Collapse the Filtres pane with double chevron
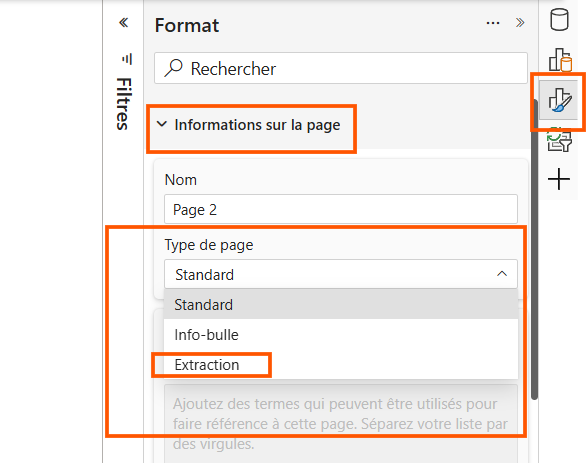The height and width of the screenshot is (463, 586). point(124,23)
